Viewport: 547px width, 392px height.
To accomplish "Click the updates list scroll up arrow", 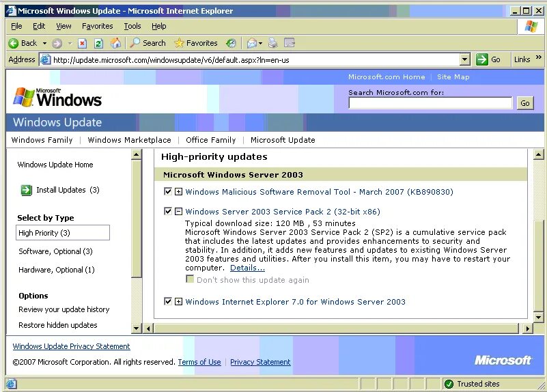I will 538,154.
